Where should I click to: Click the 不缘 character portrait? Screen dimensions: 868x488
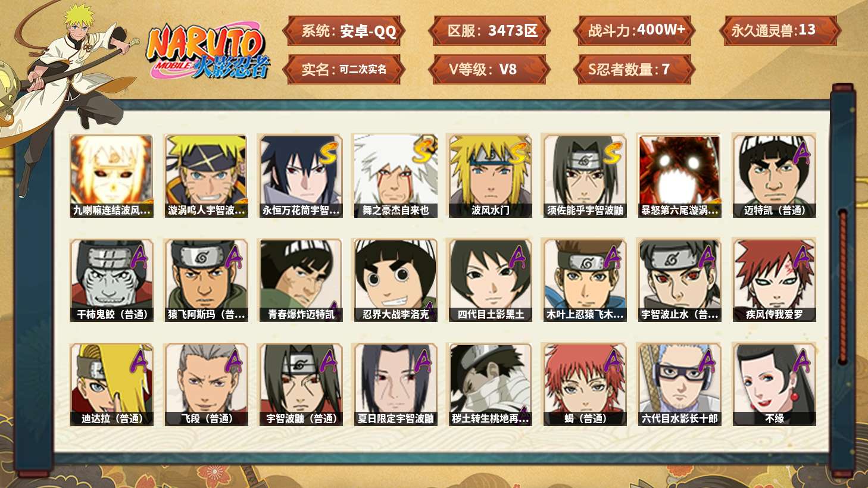pyautogui.click(x=775, y=384)
